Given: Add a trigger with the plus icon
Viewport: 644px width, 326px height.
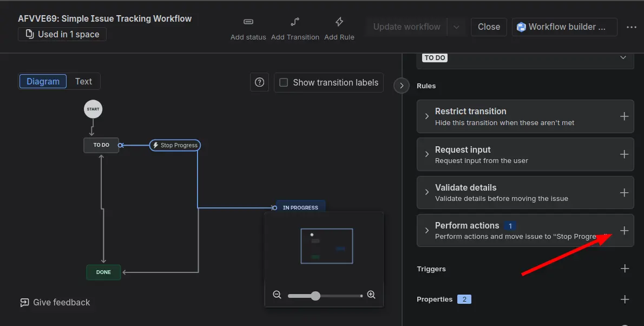Looking at the screenshot, I should click(625, 269).
